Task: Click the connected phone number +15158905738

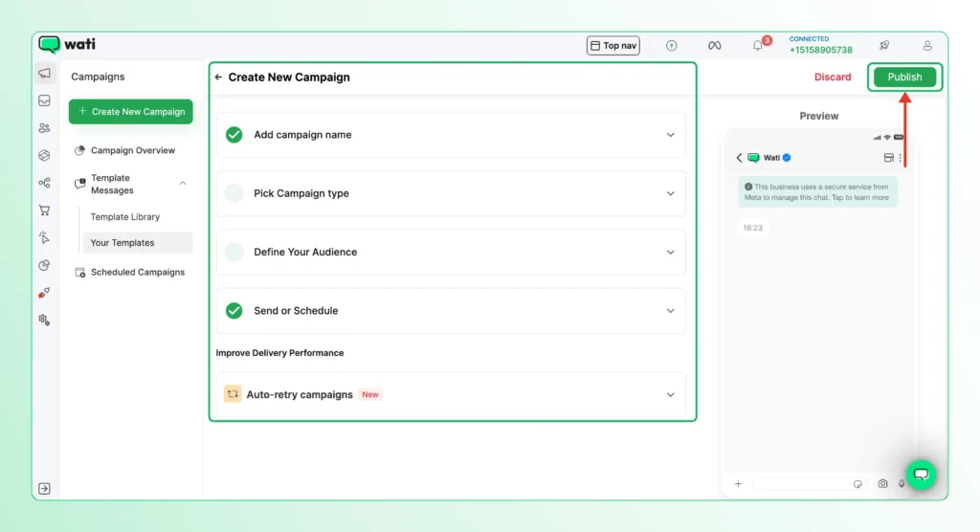Action: point(820,50)
